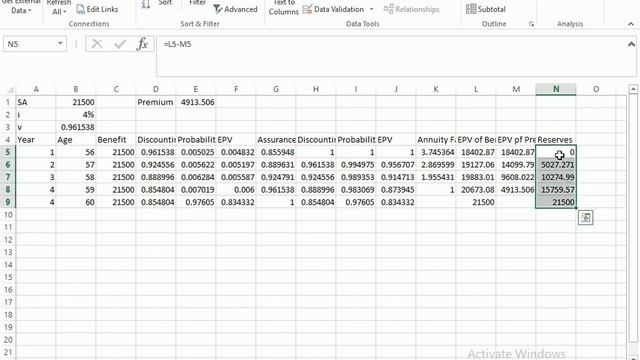640x360 pixels.
Task: Open Insert Function fx dialog
Action: 142,44
